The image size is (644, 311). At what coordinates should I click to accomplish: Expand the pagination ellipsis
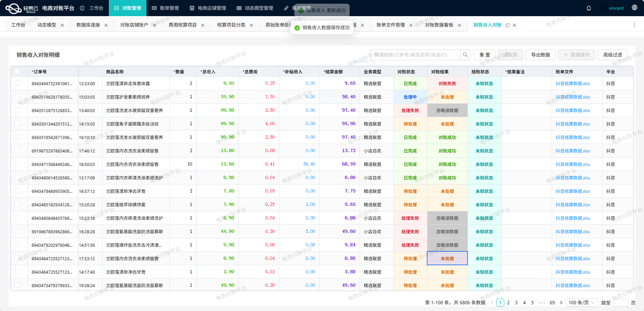click(x=542, y=303)
